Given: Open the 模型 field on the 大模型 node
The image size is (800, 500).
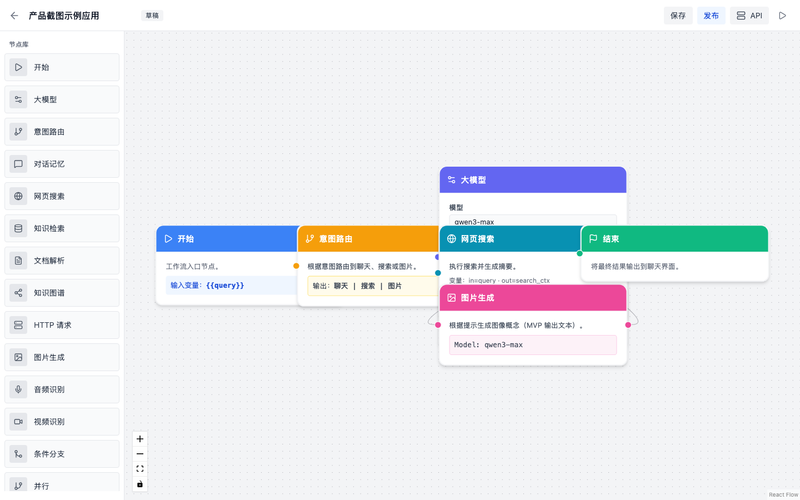Looking at the screenshot, I should (x=532, y=222).
